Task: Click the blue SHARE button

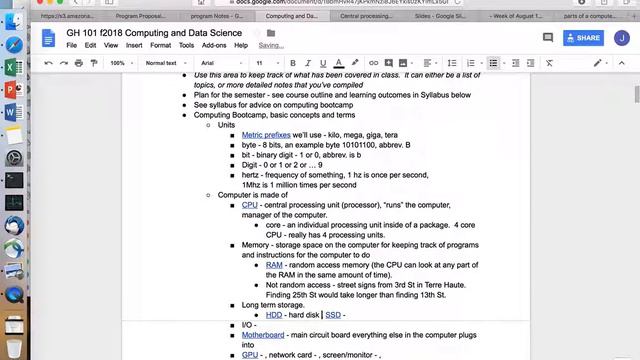Action: click(583, 38)
